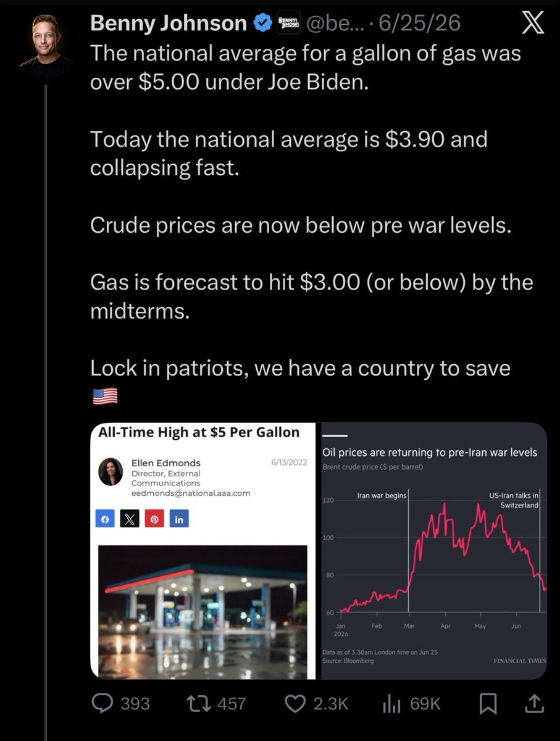Click the Facebook share icon in article image
The image size is (560, 741).
pyautogui.click(x=105, y=519)
